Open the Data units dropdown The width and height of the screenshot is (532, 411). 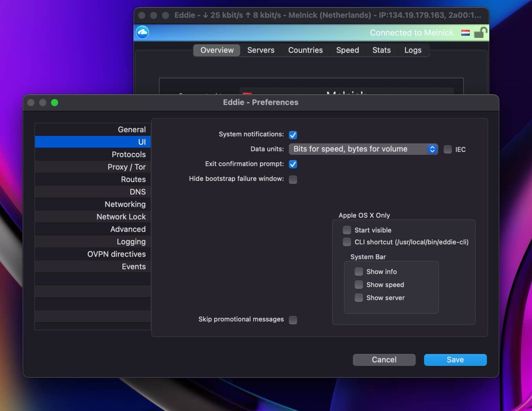pos(363,149)
